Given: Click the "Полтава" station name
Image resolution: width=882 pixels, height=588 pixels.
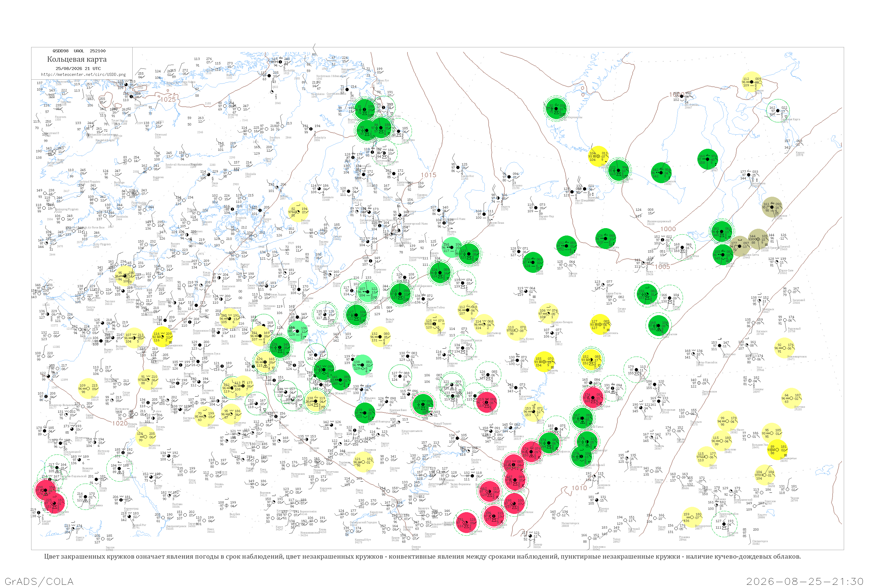Looking at the screenshot, I should 177,505.
